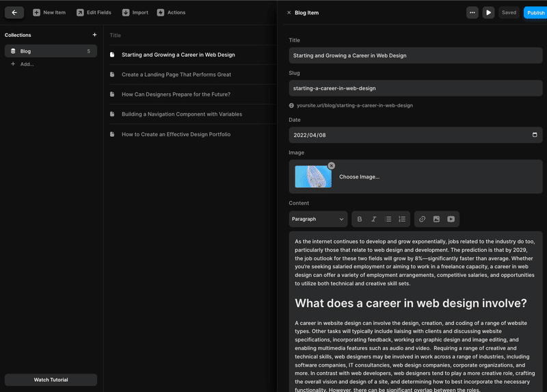Viewport: 547px width, 392px height.
Task: Click the blog image thumbnail
Action: pyautogui.click(x=313, y=177)
